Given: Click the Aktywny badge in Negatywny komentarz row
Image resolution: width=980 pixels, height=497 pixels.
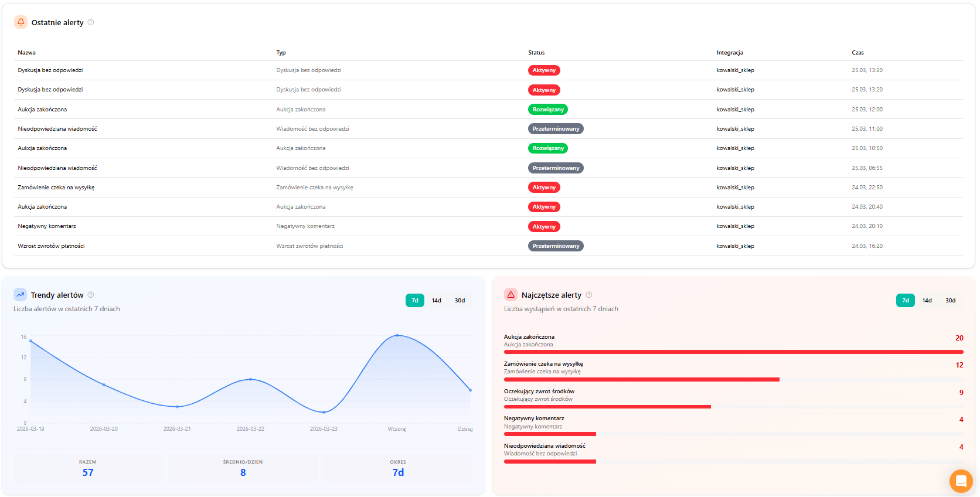Looking at the screenshot, I should [x=544, y=227].
